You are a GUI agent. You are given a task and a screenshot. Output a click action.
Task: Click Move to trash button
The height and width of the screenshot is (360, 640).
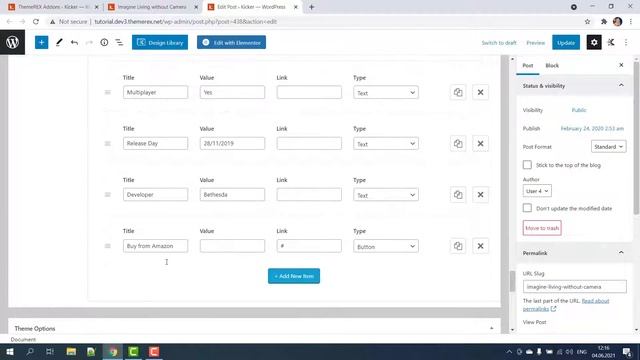(x=542, y=228)
